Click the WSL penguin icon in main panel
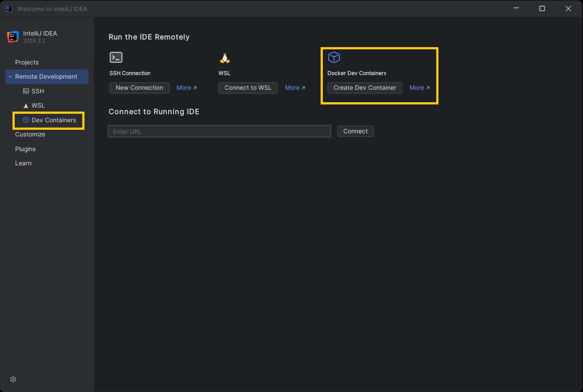Image resolution: width=583 pixels, height=392 pixels. 225,58
